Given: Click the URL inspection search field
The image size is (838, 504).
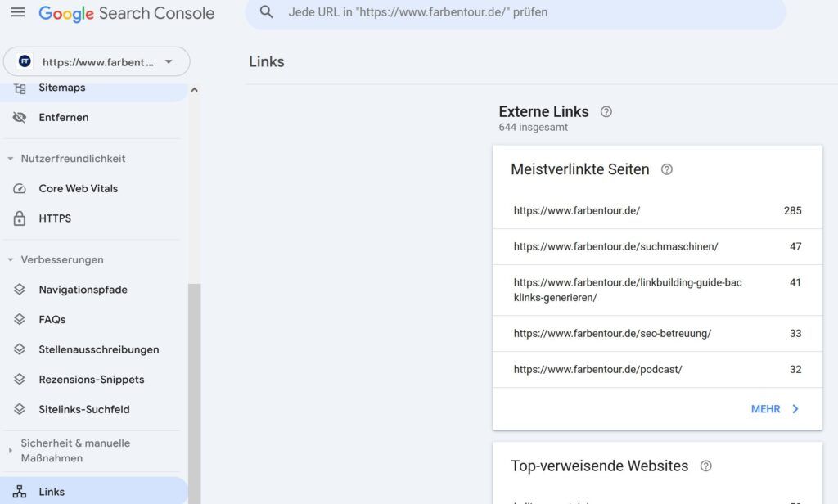Looking at the screenshot, I should (x=516, y=12).
